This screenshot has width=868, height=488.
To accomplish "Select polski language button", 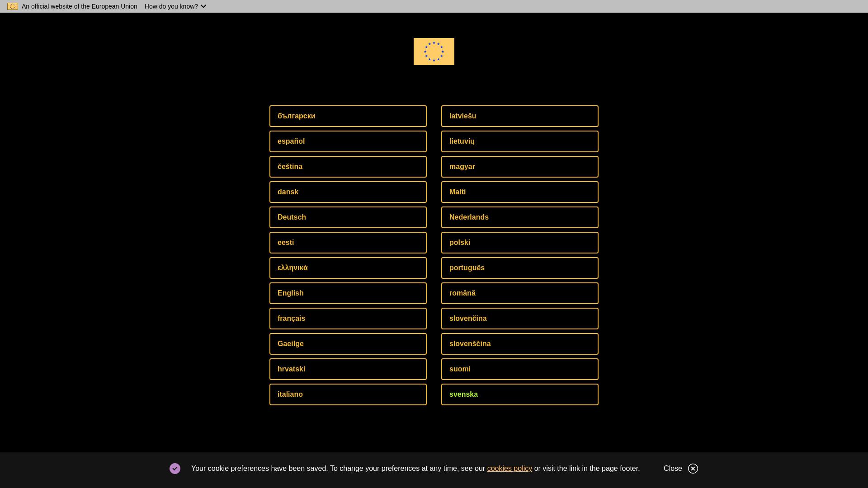I will pyautogui.click(x=520, y=243).
